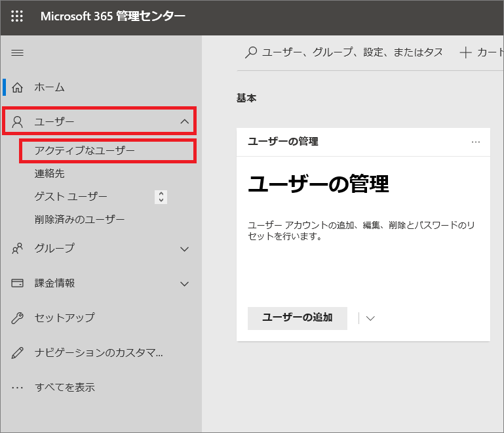This screenshot has width=504, height=433.
Task: Click the billing card icon
Action: click(x=17, y=283)
